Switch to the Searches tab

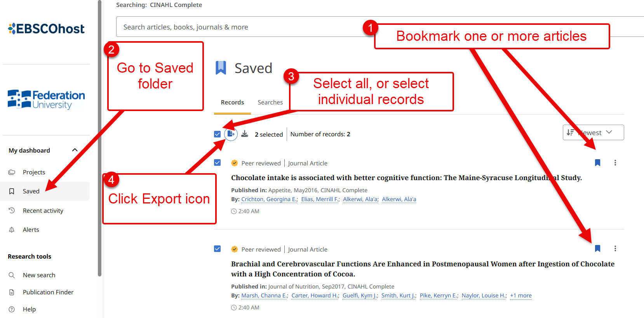tap(270, 102)
